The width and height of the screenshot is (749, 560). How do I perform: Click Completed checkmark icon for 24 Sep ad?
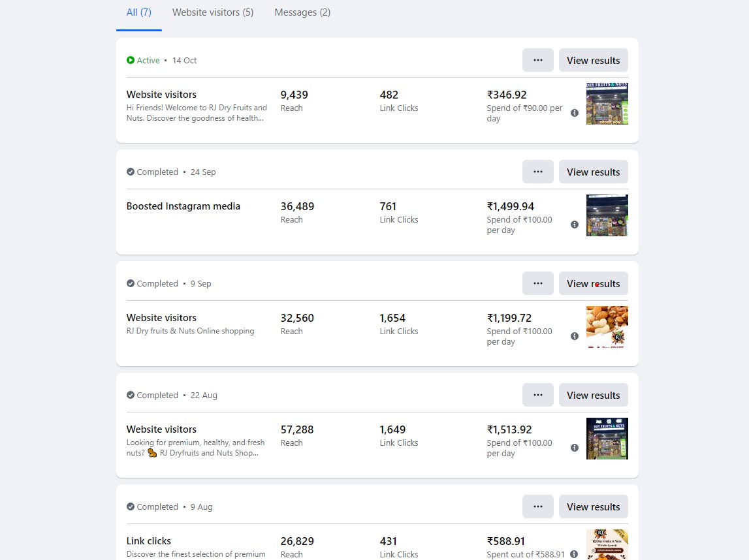tap(131, 172)
